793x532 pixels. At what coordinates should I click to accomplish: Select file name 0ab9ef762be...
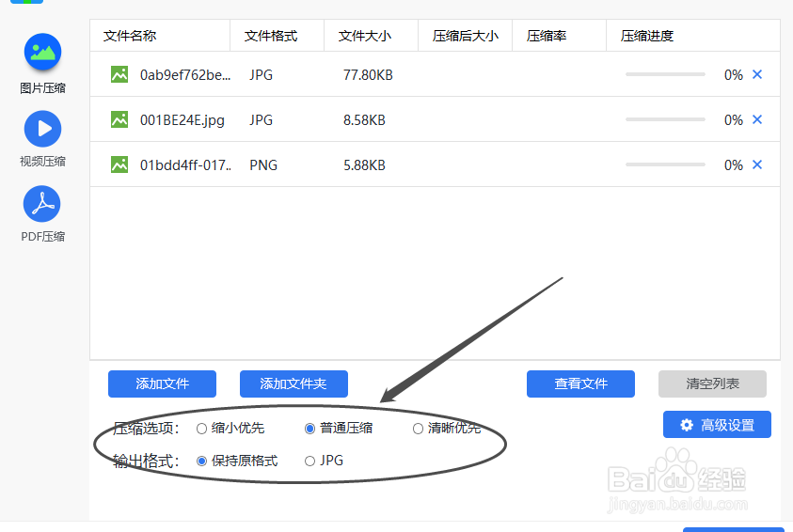coord(185,75)
